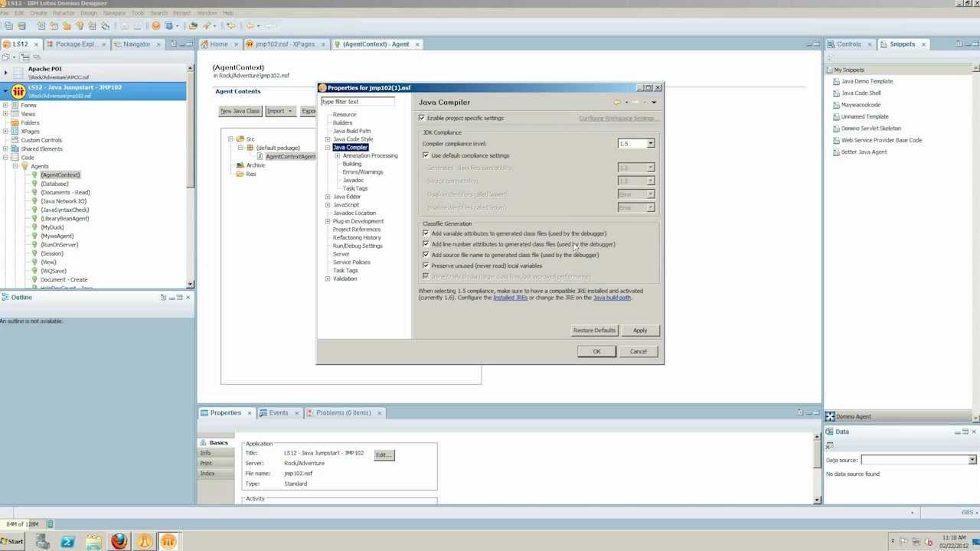Open the Installed JREs link
This screenshot has height=551, width=980.
point(510,298)
